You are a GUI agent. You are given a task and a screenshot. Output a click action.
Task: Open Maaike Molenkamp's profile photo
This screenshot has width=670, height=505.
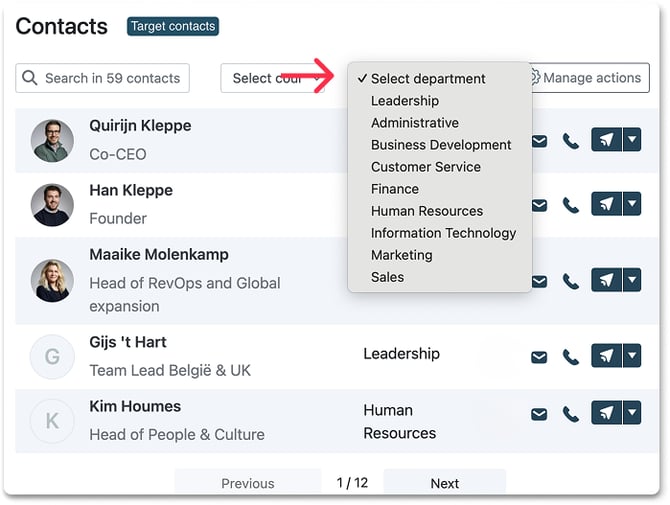[52, 281]
